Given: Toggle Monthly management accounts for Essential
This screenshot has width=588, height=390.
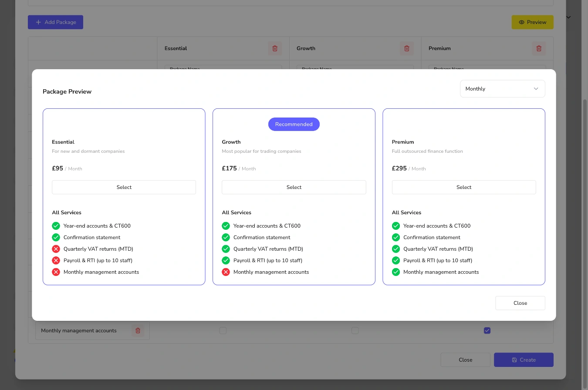Looking at the screenshot, I should tap(223, 331).
